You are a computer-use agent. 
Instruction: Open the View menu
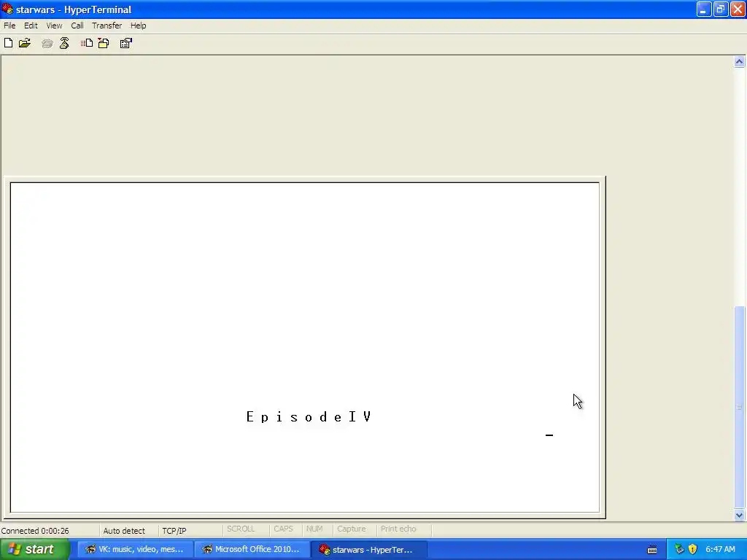(54, 26)
